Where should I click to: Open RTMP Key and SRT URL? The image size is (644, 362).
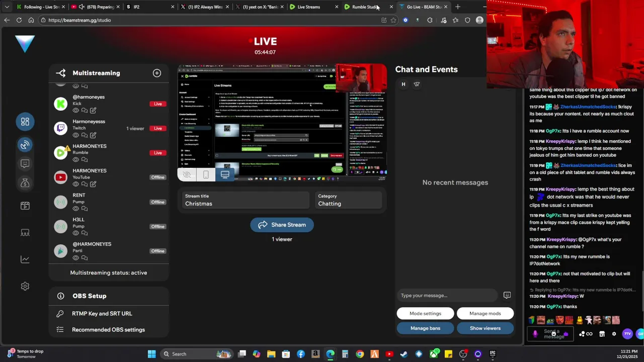(109, 313)
